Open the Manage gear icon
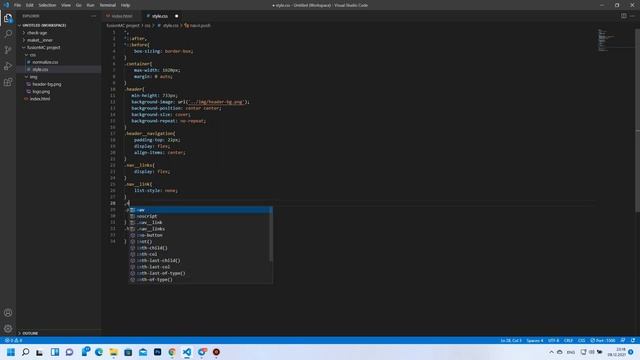 [x=8, y=328]
